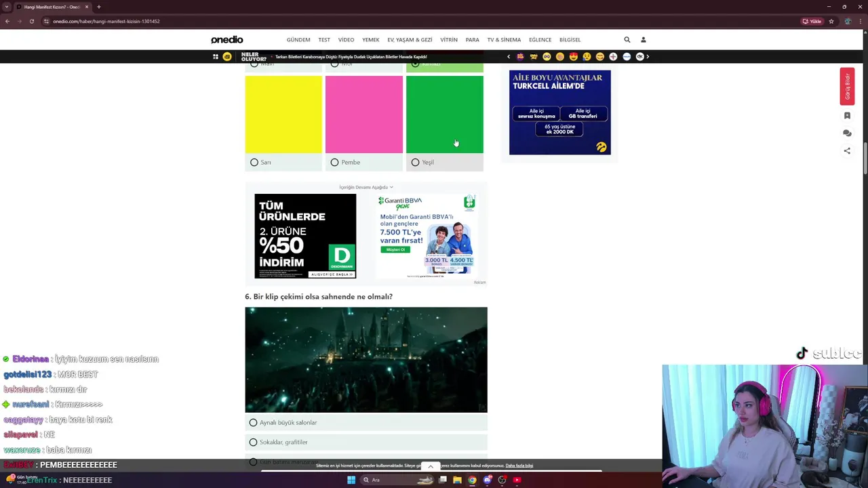The image size is (868, 488).
Task: Click the taskbar Ara search box
Action: [x=398, y=480]
